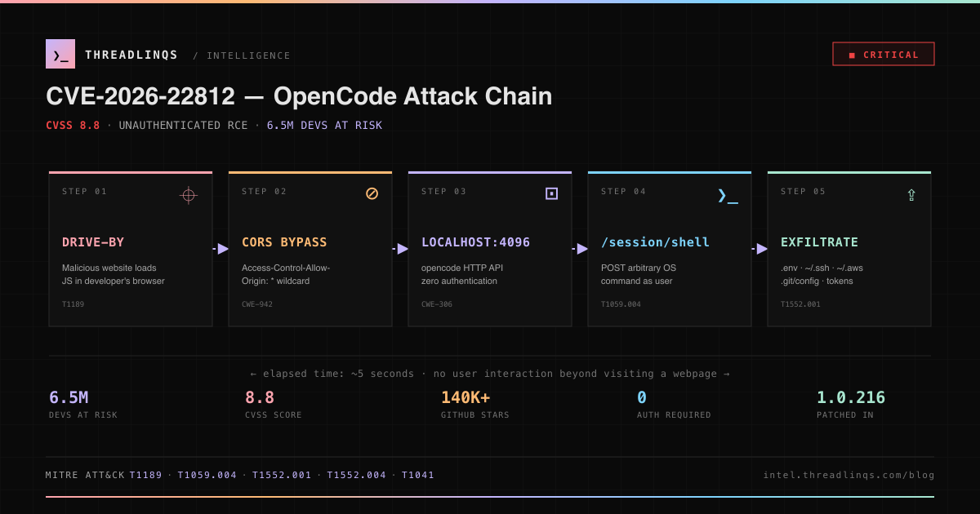The height and width of the screenshot is (514, 980).
Task: Select the /session/shell card title
Action: click(x=655, y=241)
